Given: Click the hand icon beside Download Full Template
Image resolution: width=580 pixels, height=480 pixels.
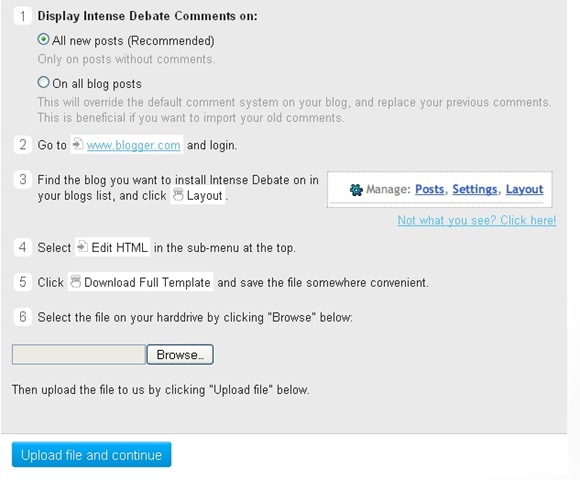Looking at the screenshot, I should 75,281.
